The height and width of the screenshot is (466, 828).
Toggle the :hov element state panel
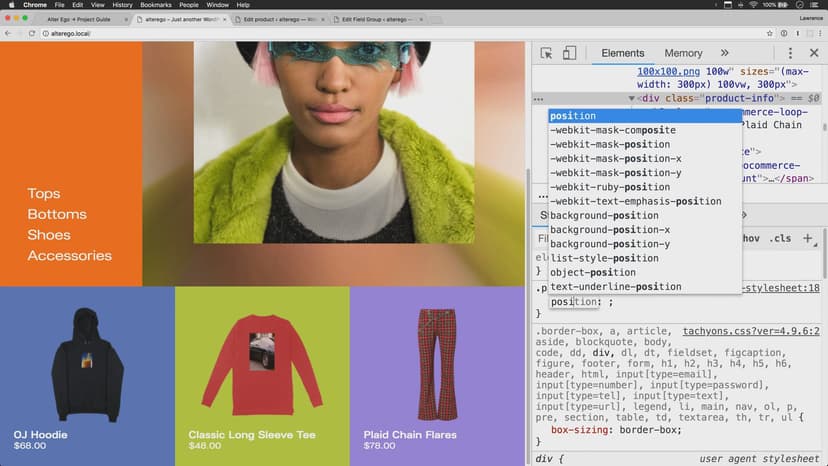tap(750, 239)
